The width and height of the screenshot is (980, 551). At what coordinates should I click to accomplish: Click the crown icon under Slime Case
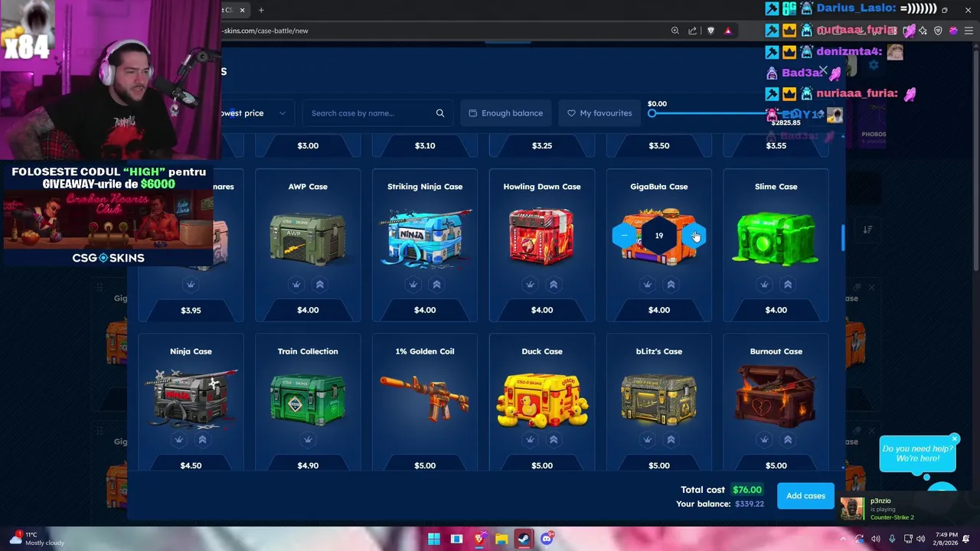[x=764, y=285]
